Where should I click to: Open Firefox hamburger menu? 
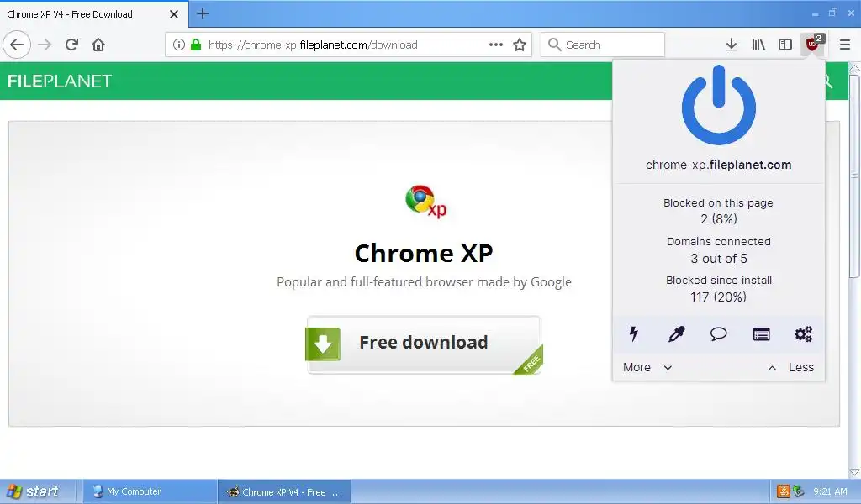[x=844, y=45]
